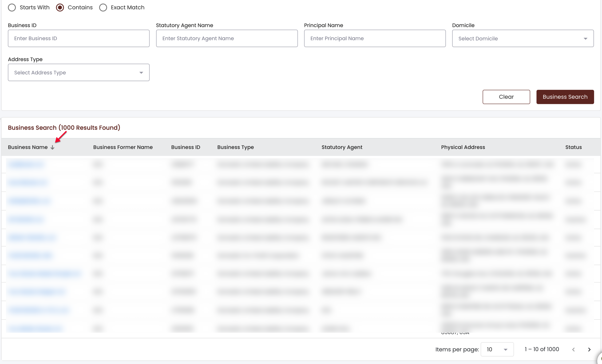This screenshot has width=602, height=364.
Task: Click the Business Search results found heading
Action: coord(64,128)
